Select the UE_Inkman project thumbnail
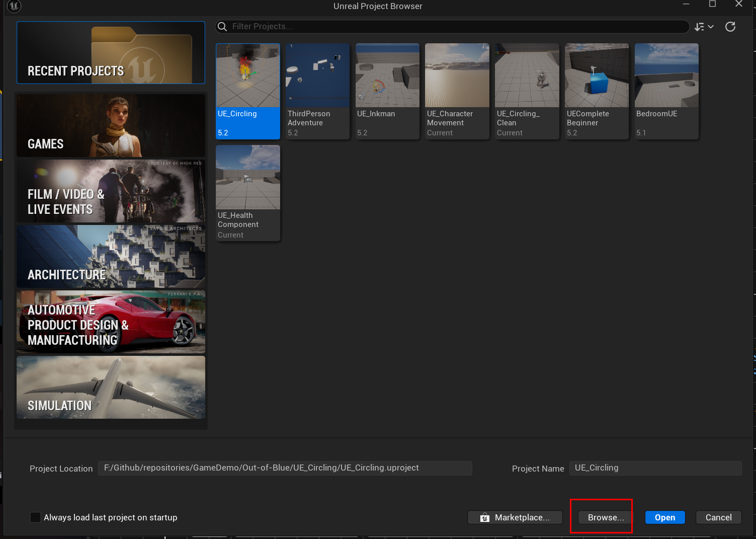 [387, 75]
